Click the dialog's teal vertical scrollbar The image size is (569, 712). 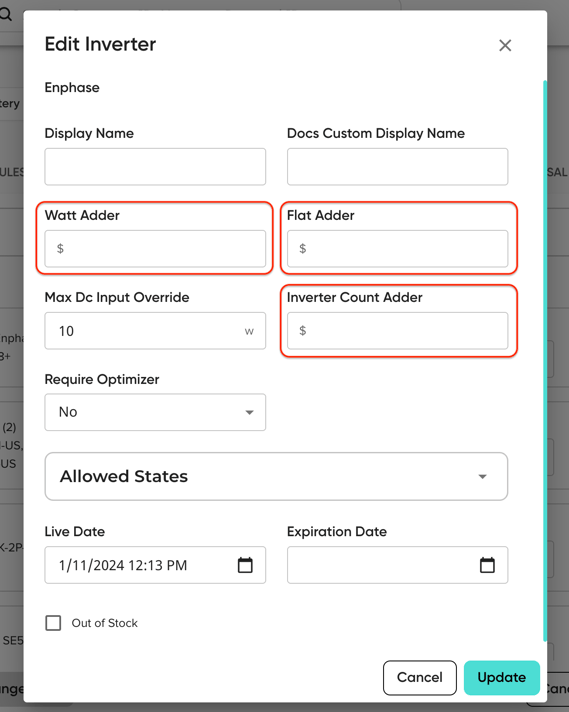(x=544, y=361)
